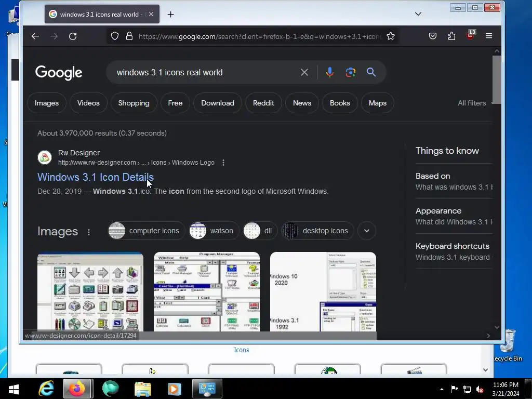The height and width of the screenshot is (399, 532).
Task: Open the tracking protection shield icon
Action: pyautogui.click(x=115, y=36)
